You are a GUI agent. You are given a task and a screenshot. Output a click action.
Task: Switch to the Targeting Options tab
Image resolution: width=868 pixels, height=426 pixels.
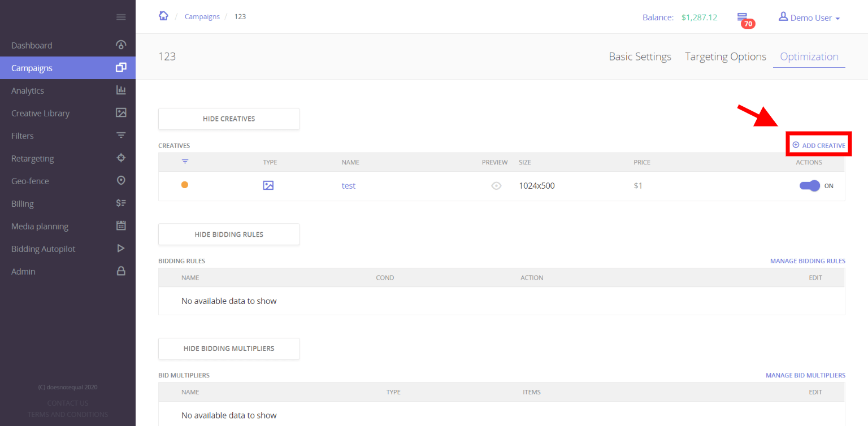click(726, 56)
